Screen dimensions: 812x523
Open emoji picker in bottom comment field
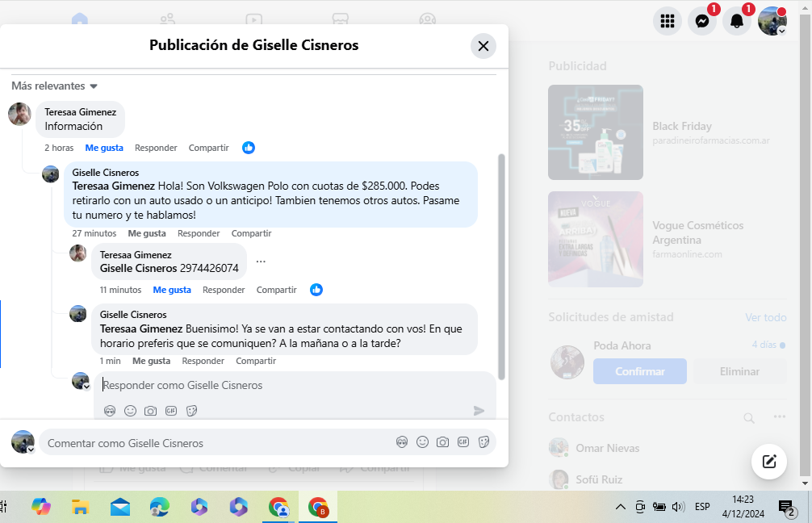click(x=422, y=442)
